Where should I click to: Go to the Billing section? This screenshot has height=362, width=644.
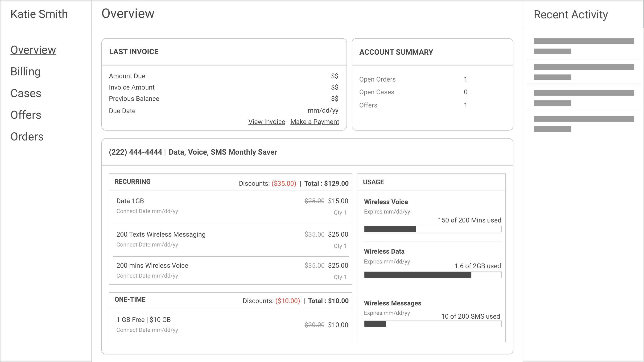pyautogui.click(x=25, y=71)
